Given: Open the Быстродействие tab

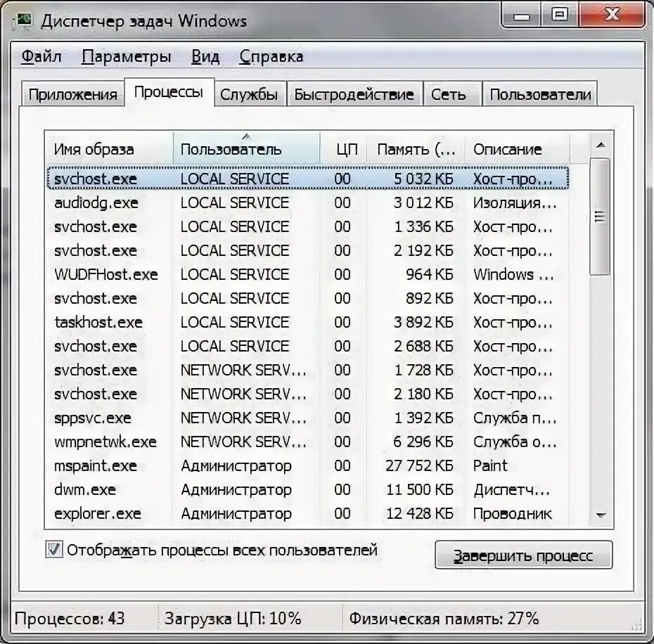Looking at the screenshot, I should tap(354, 95).
